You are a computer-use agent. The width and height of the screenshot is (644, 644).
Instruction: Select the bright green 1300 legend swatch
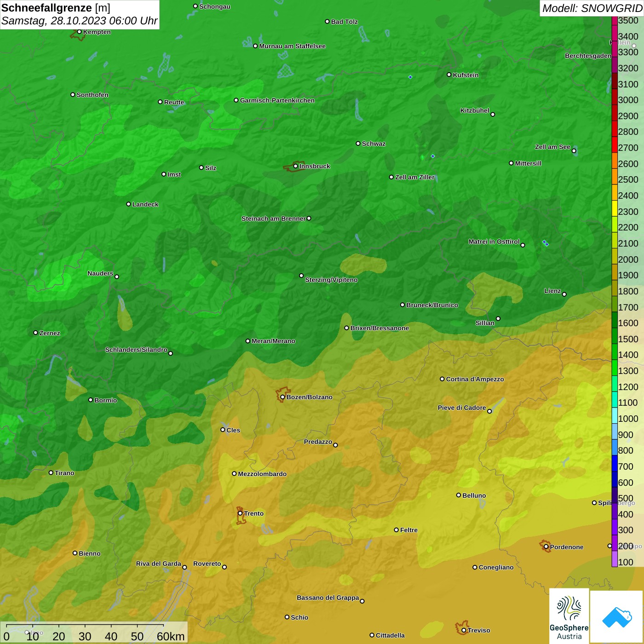[x=615, y=368]
